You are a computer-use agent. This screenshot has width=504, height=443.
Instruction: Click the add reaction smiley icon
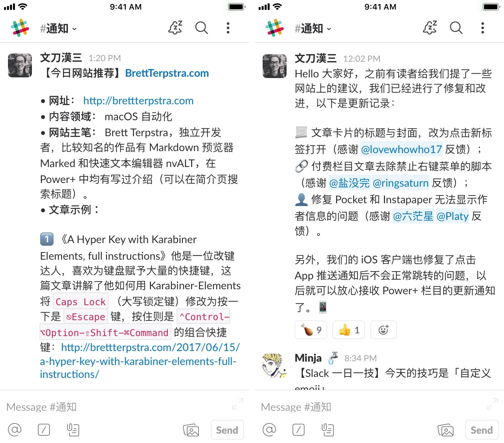pyautogui.click(x=383, y=330)
